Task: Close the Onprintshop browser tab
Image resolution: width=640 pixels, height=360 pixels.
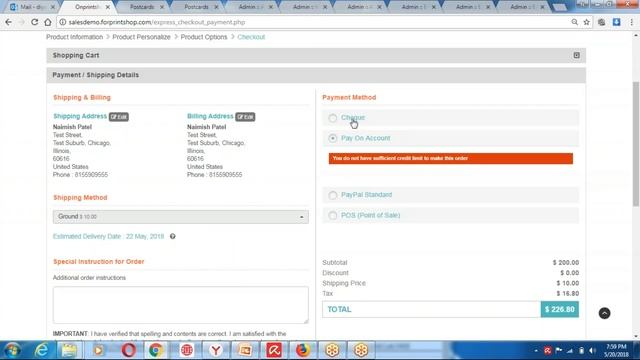Action: pos(107,7)
